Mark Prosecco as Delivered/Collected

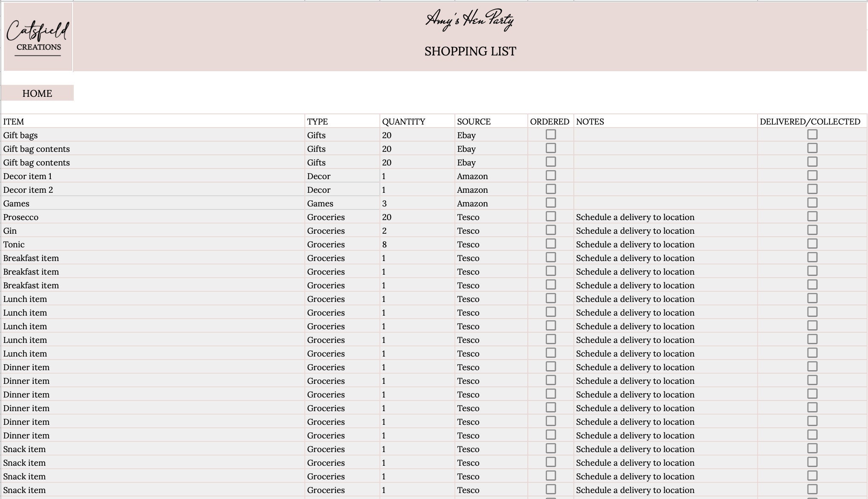point(812,216)
